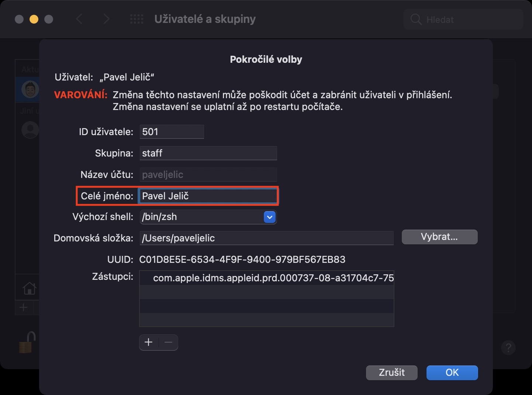Click the back navigation arrow

point(79,19)
